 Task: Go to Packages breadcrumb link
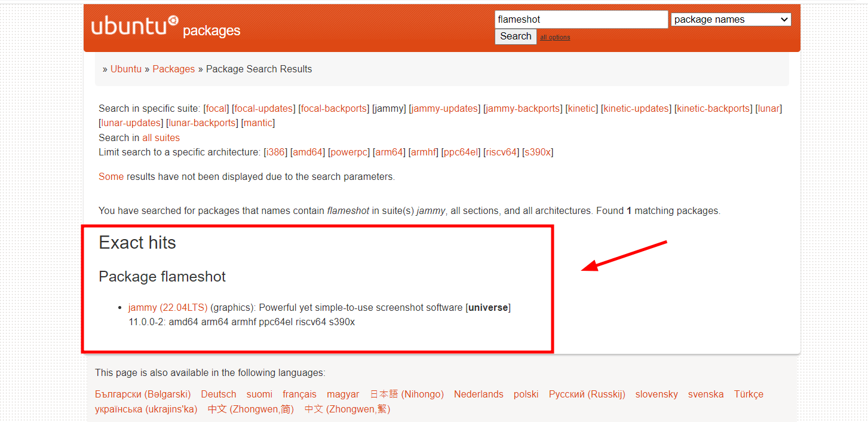click(x=174, y=69)
